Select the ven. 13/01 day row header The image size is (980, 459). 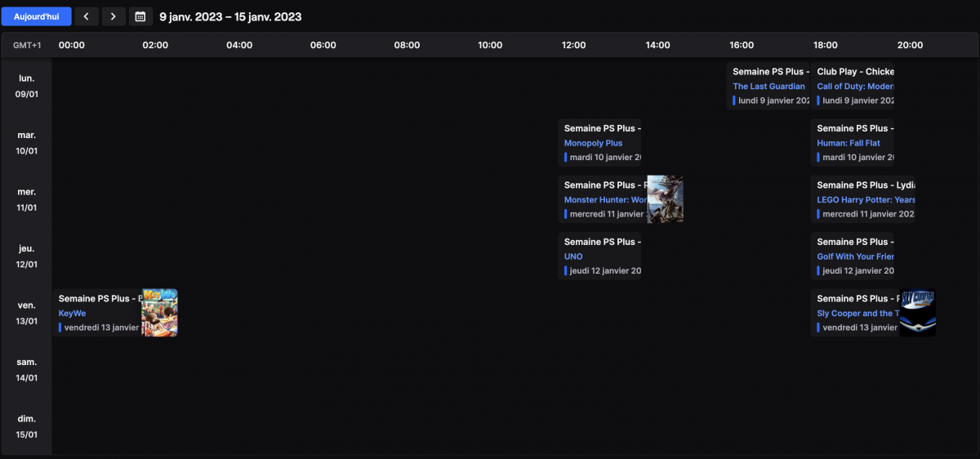tap(26, 313)
